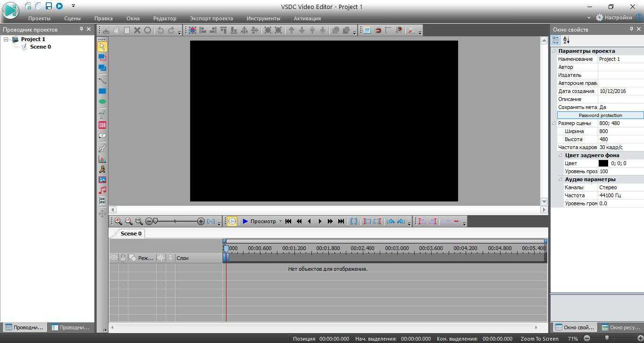Click the Ширина value field
This screenshot has width=644, height=343.
(620, 131)
